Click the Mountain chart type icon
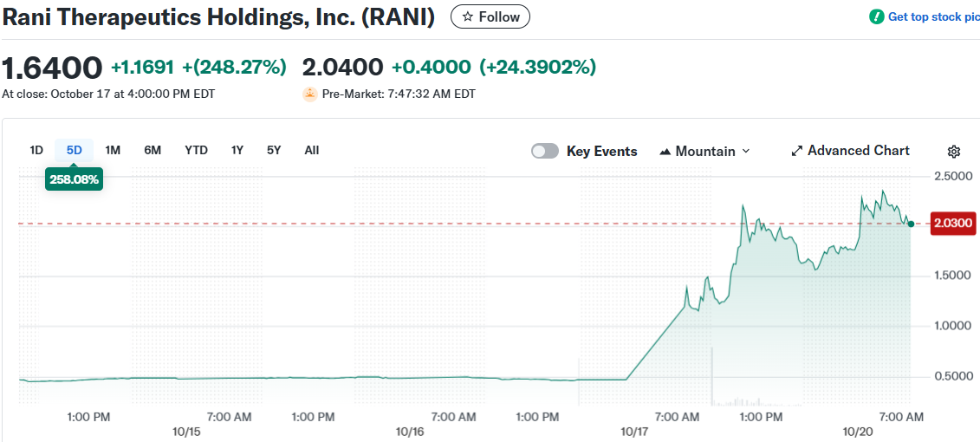 [x=665, y=152]
